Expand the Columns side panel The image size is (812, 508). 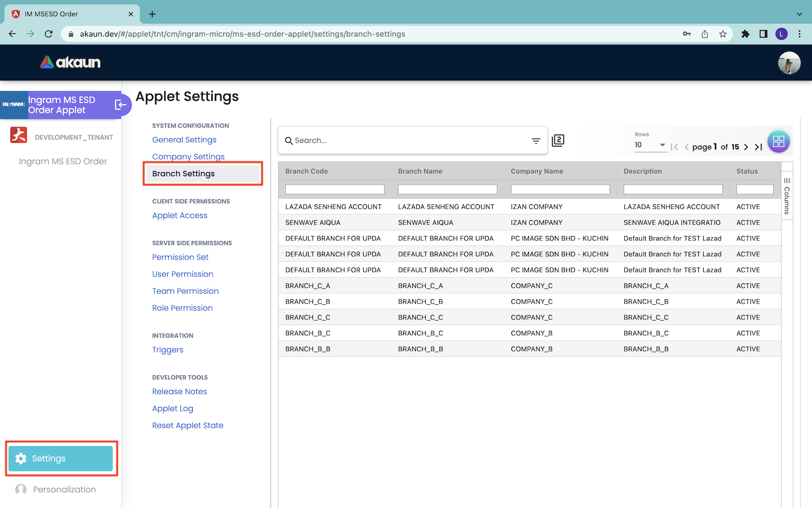pos(787,196)
